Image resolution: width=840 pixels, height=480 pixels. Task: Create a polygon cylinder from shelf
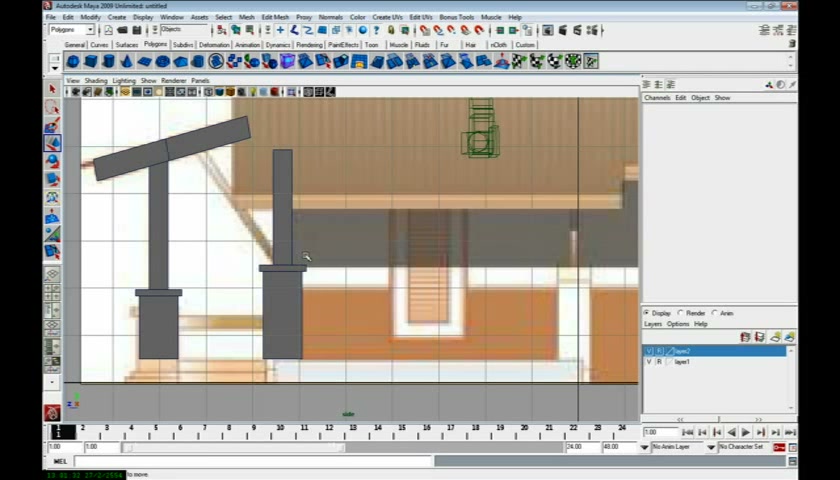pyautogui.click(x=109, y=62)
